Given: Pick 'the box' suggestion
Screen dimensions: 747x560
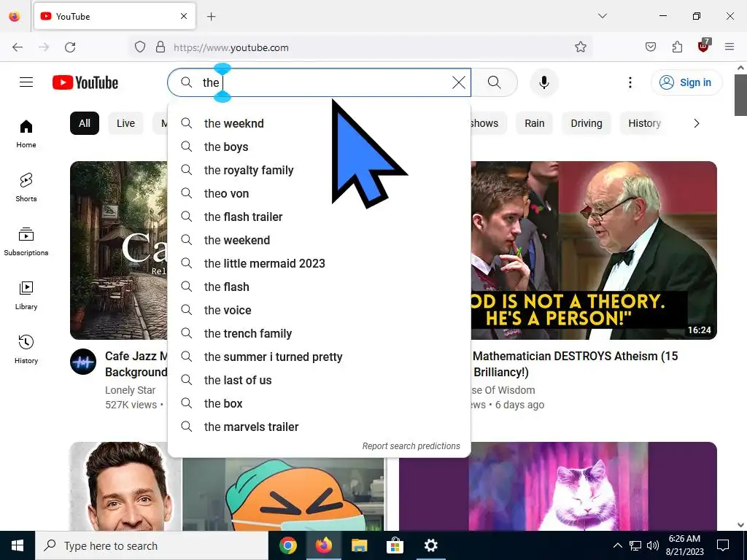Looking at the screenshot, I should (x=320, y=403).
